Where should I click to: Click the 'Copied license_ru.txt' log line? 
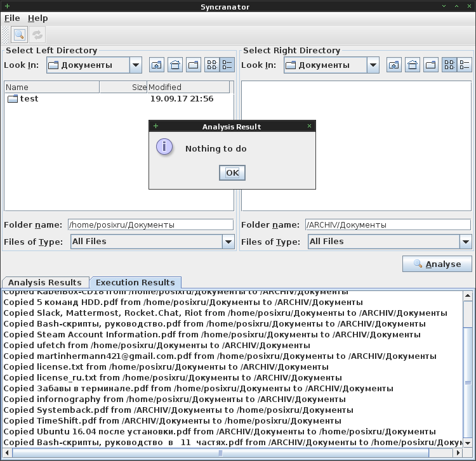[173, 378]
